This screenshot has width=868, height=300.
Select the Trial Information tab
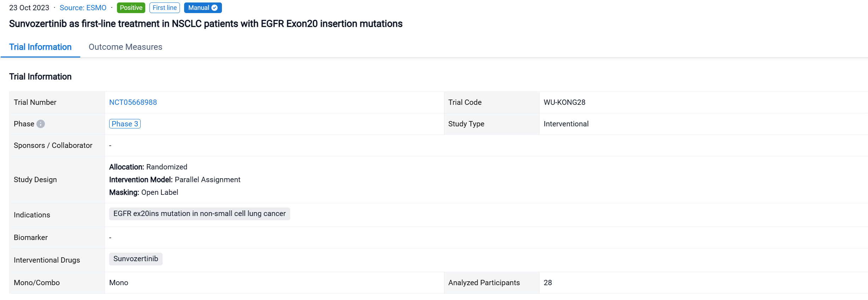tap(40, 47)
